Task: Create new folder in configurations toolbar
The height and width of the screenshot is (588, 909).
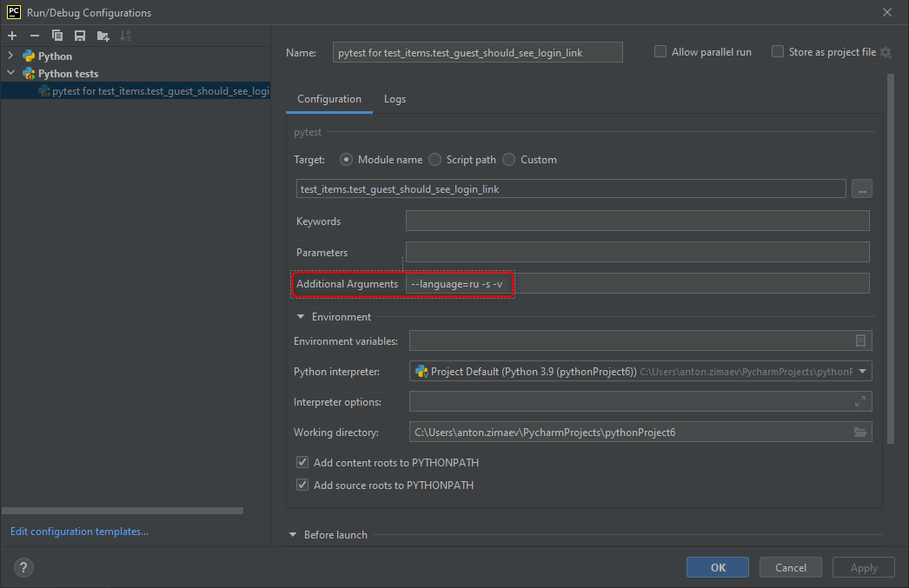Action: [103, 36]
